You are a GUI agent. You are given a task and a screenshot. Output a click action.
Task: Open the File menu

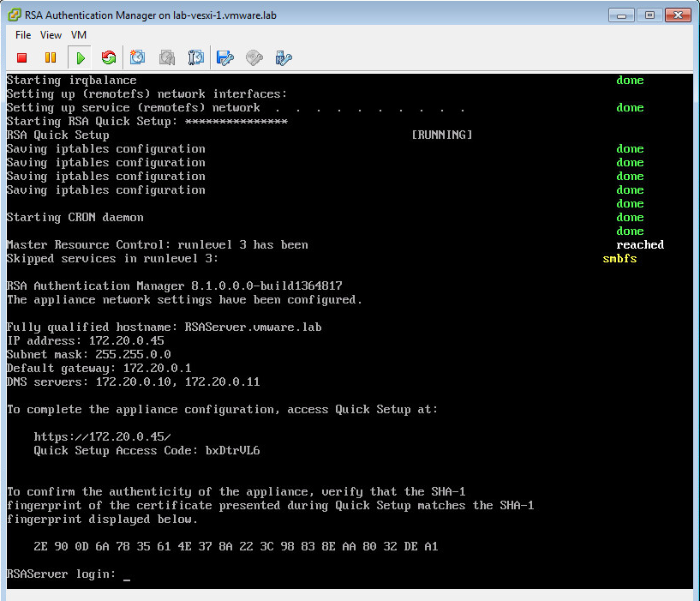[23, 35]
